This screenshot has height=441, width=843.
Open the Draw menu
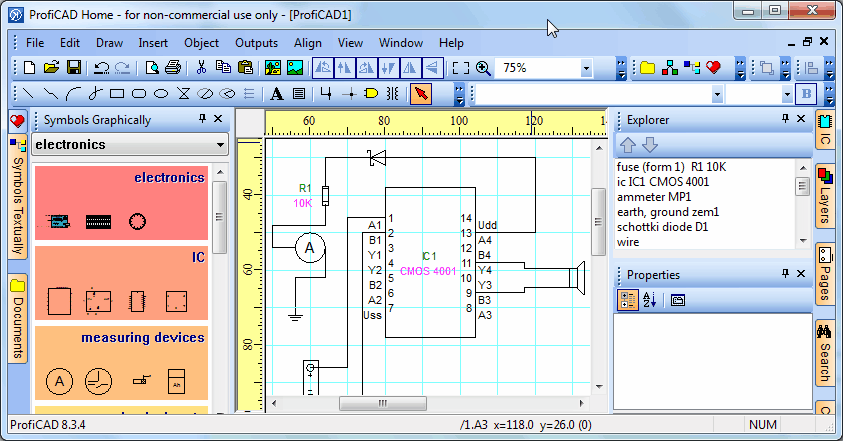click(x=109, y=43)
